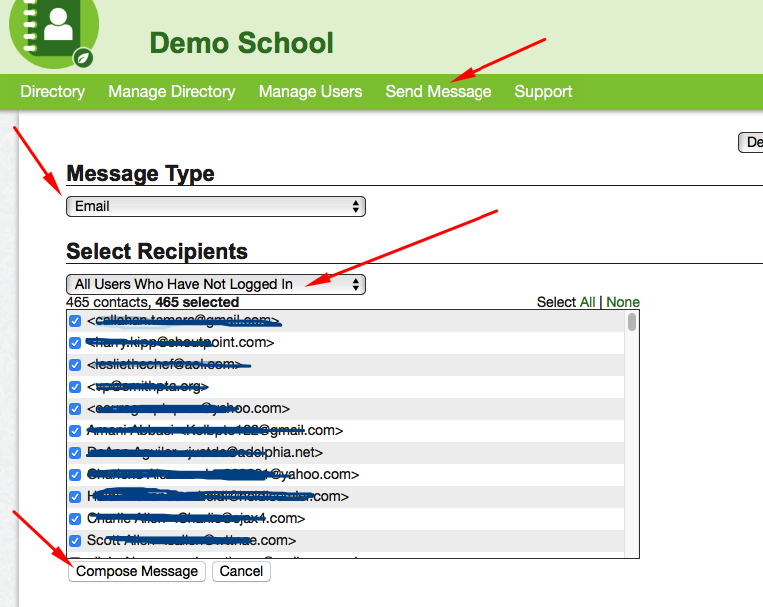This screenshot has height=607, width=763.
Task: Open the Send Message tab
Action: click(438, 91)
